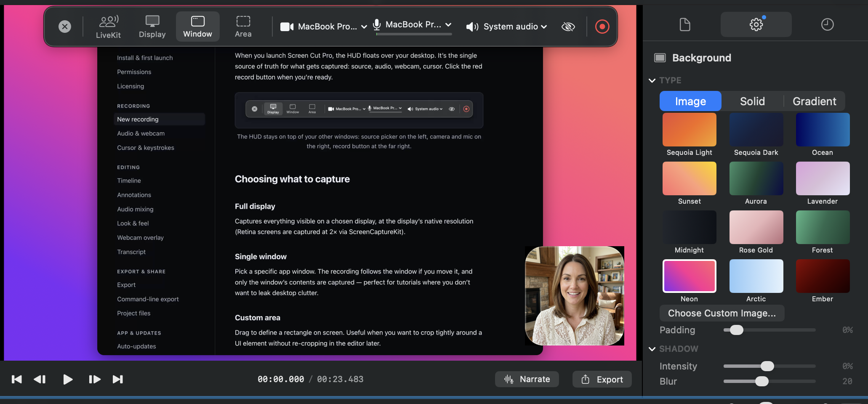Viewport: 868px width, 404px height.
Task: Choose the Neon background
Action: click(690, 276)
